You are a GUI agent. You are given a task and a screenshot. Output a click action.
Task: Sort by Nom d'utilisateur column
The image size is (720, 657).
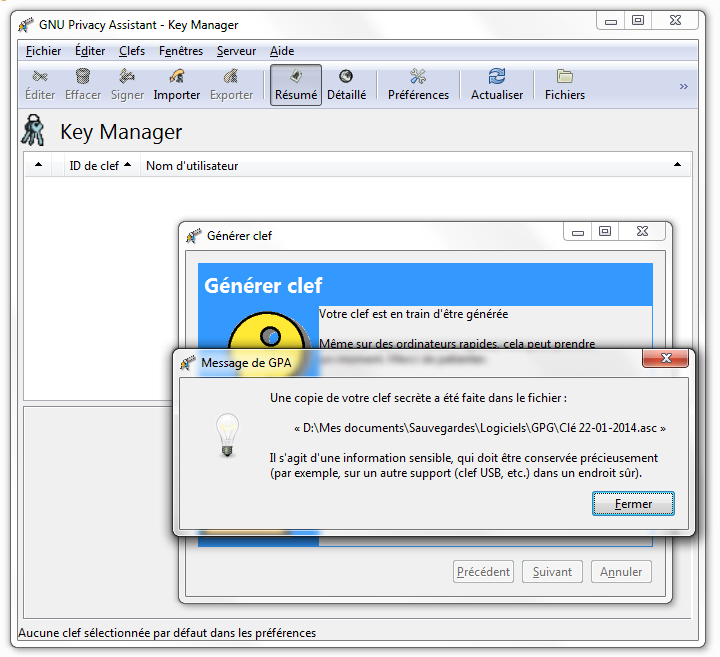click(x=415, y=166)
